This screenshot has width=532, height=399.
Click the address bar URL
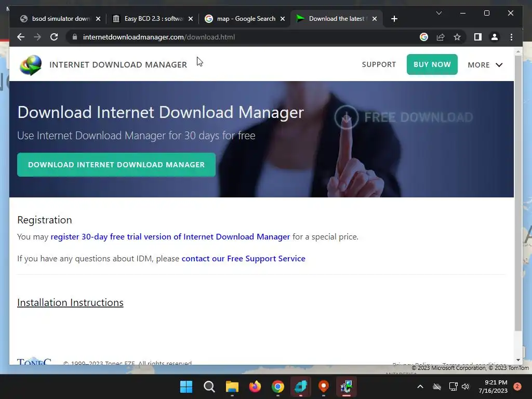159,37
